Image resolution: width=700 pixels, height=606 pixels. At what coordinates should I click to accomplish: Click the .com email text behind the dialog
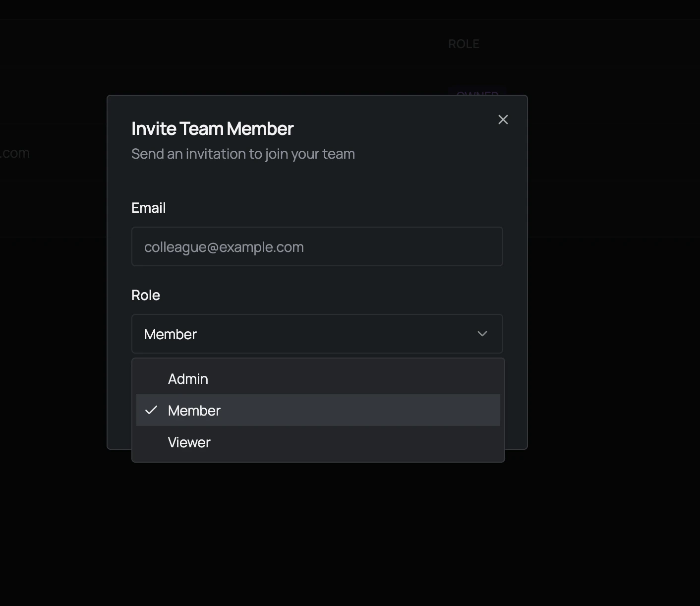pos(15,153)
